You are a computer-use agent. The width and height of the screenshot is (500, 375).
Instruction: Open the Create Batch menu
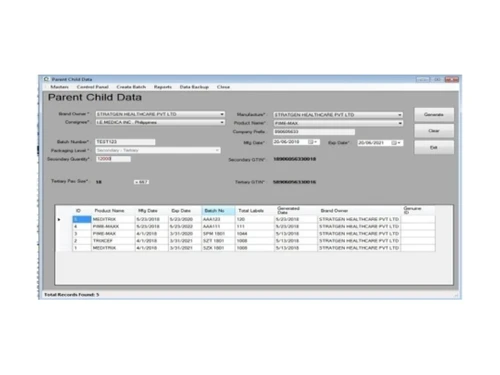131,87
